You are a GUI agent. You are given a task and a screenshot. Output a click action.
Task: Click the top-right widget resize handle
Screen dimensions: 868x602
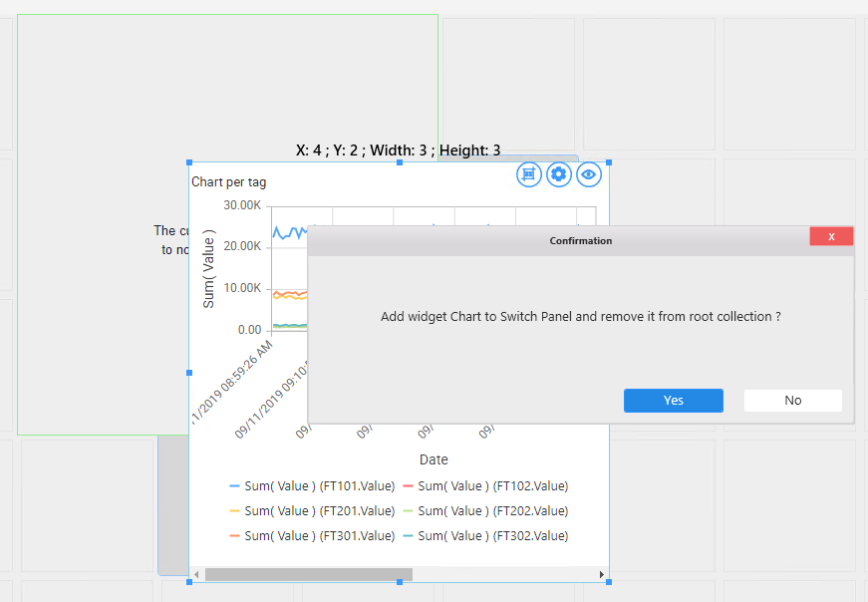609,161
